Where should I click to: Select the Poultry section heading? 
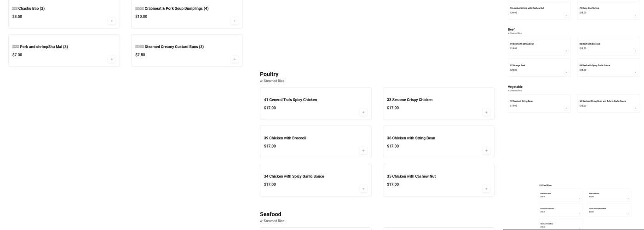pos(269,74)
